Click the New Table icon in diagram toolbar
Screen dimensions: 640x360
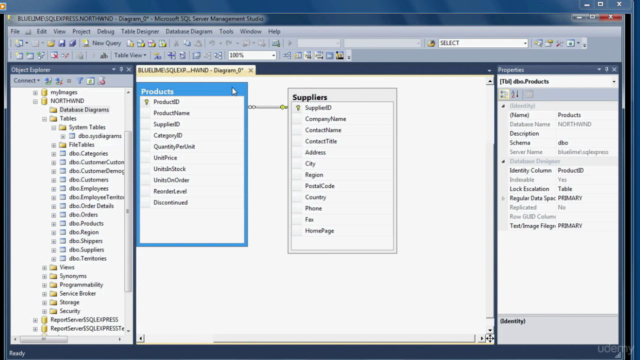coord(19,56)
